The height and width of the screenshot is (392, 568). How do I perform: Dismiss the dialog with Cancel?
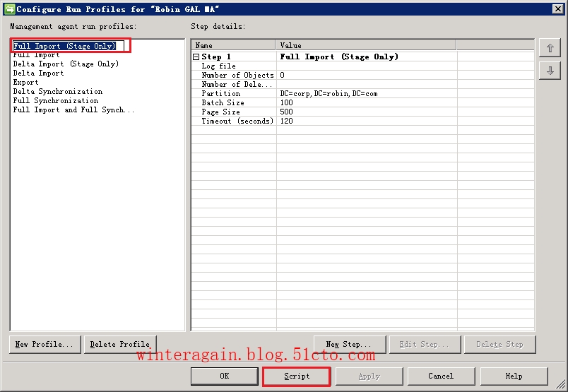[x=442, y=376]
